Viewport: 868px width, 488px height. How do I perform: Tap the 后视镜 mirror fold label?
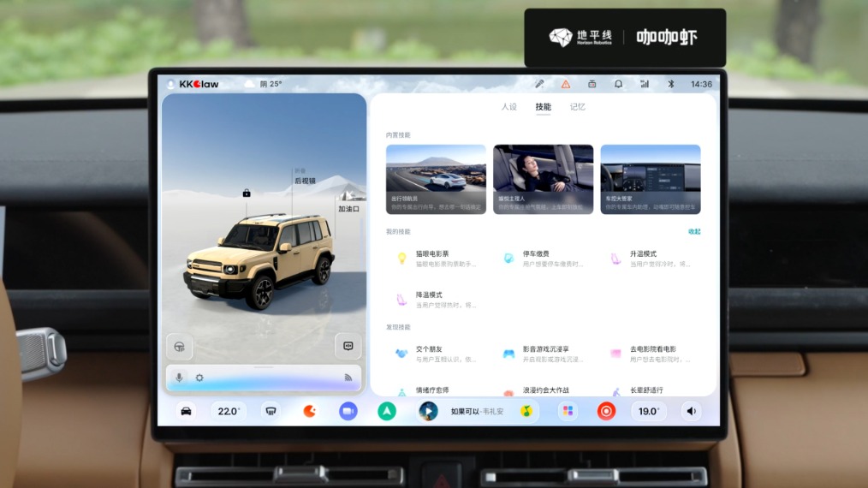[305, 181]
